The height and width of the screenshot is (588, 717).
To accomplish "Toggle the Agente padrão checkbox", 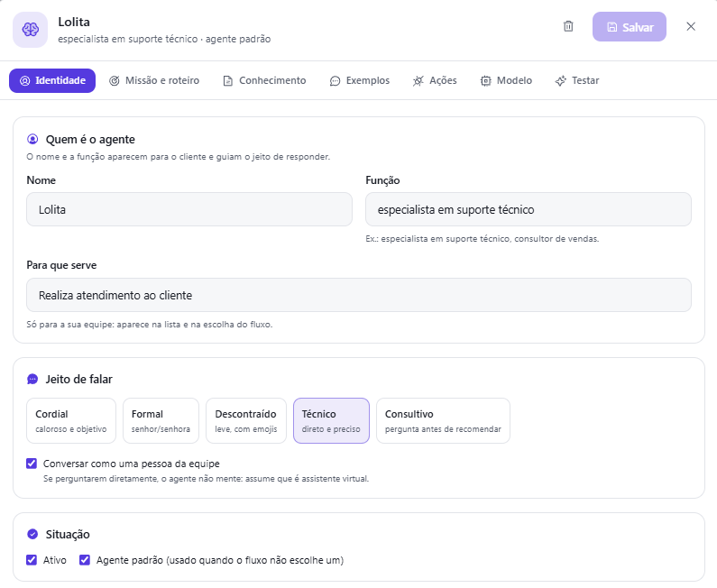I will pos(85,560).
